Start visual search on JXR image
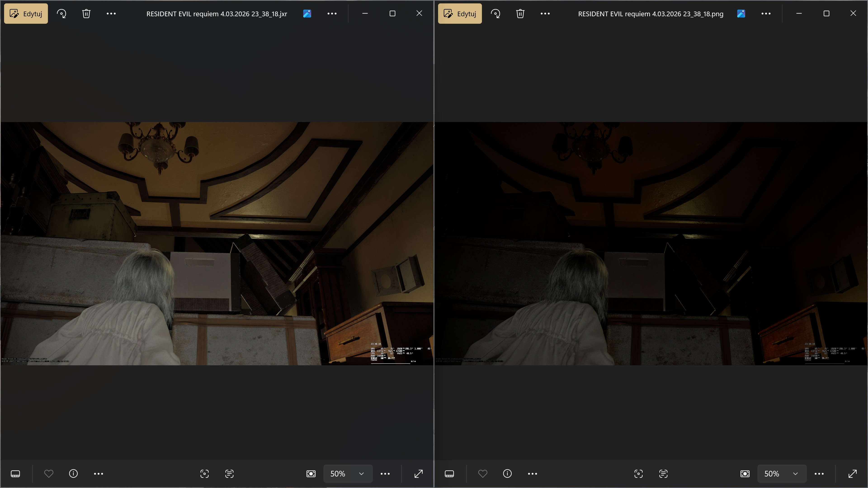The width and height of the screenshot is (868, 488). [205, 474]
